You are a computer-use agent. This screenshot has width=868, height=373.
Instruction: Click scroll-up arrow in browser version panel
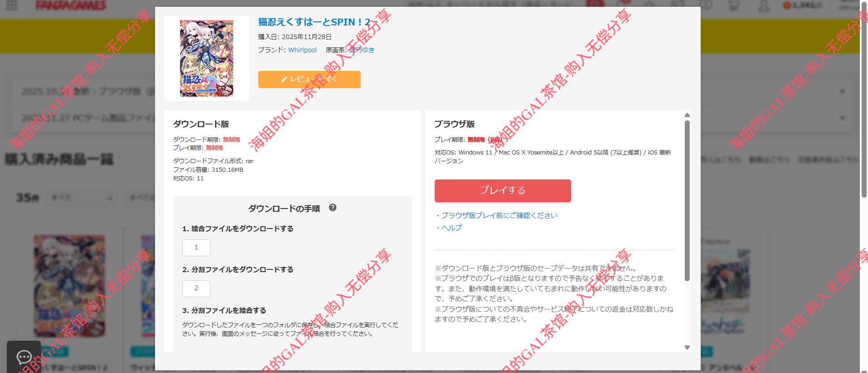click(687, 115)
